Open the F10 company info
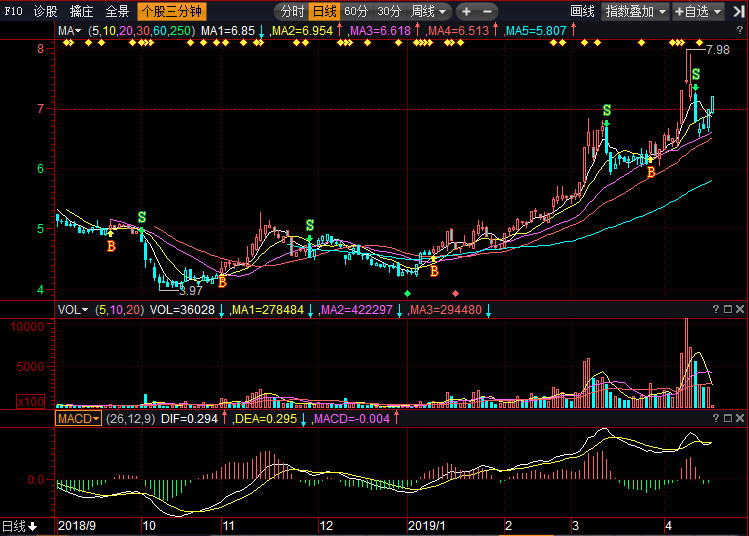This screenshot has width=749, height=536. 13,11
